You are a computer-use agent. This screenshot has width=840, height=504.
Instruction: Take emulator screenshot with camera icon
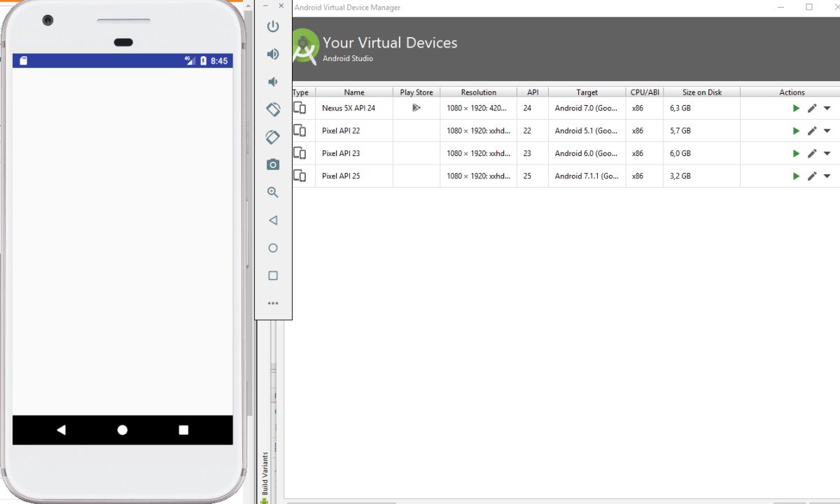click(x=273, y=164)
